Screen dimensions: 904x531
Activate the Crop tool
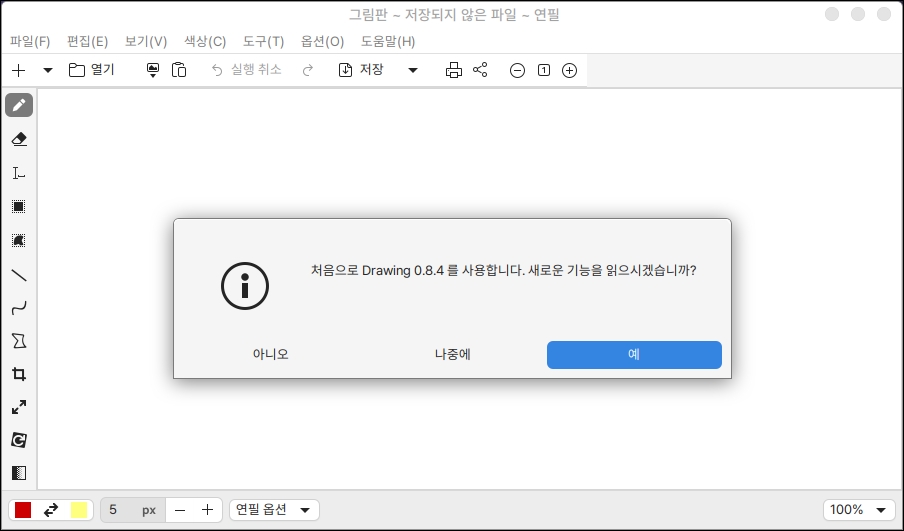point(19,374)
